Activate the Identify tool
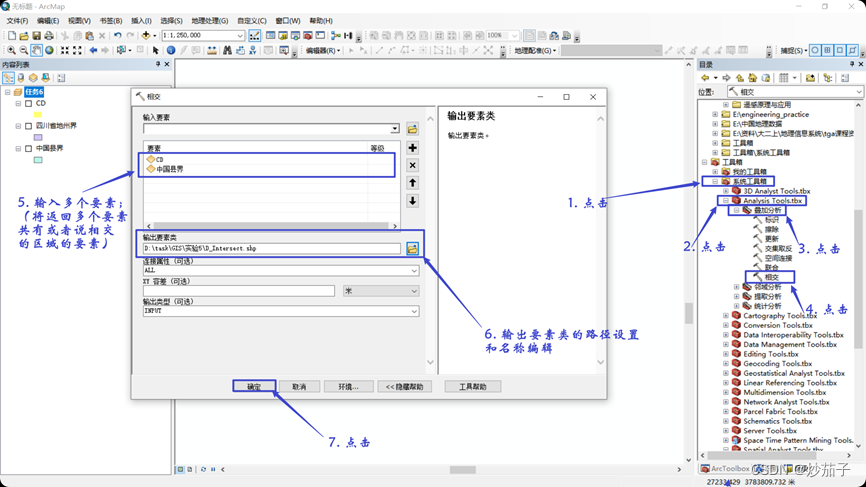Screen dimensions: 866x487 171,50
